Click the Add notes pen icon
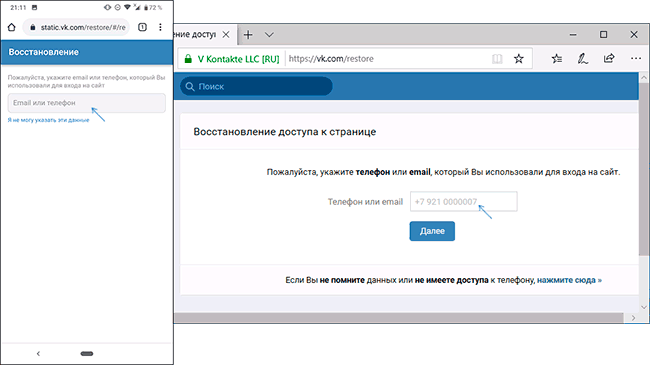The image size is (650, 365). [582, 59]
